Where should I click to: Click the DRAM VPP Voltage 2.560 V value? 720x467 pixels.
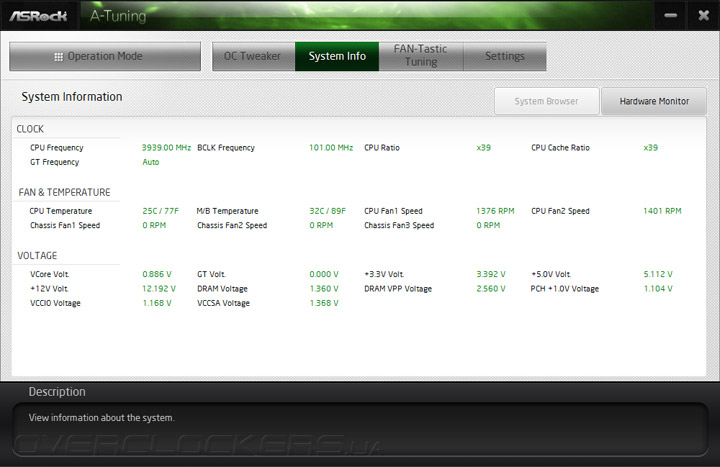pos(491,289)
